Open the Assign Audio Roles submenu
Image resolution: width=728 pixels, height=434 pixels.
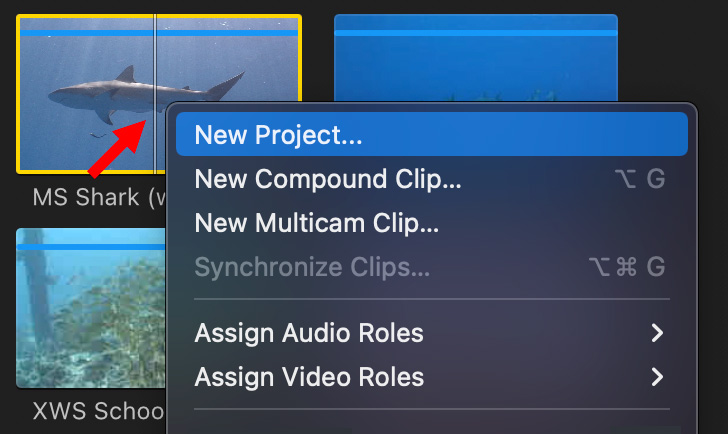tap(432, 333)
